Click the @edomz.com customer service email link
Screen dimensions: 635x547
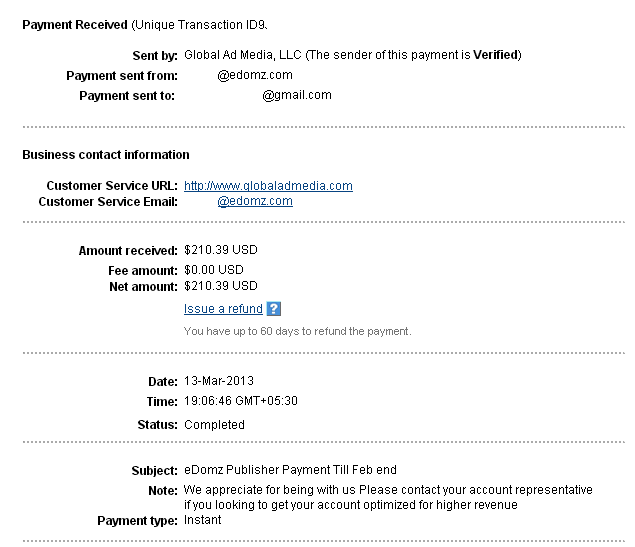255,201
